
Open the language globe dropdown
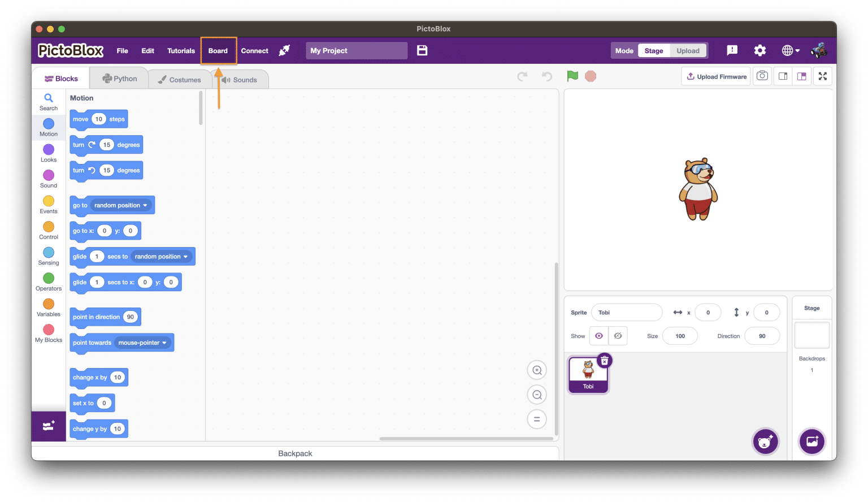(790, 50)
